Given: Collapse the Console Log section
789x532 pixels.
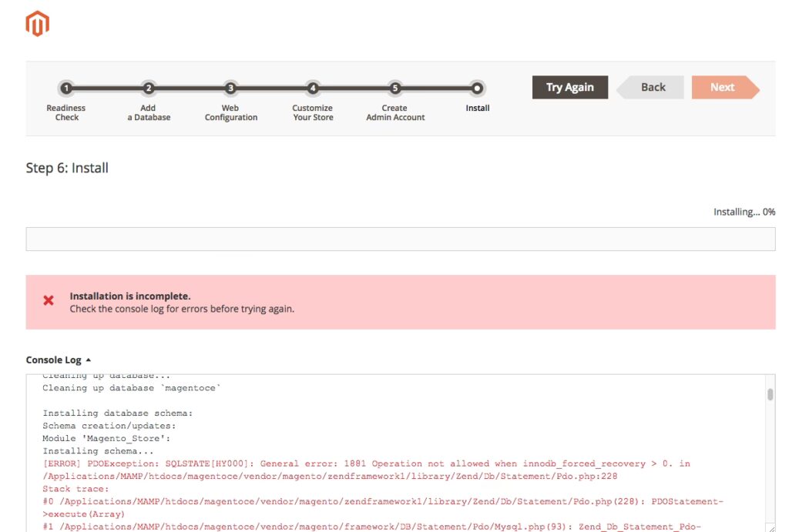Looking at the screenshot, I should (x=59, y=360).
